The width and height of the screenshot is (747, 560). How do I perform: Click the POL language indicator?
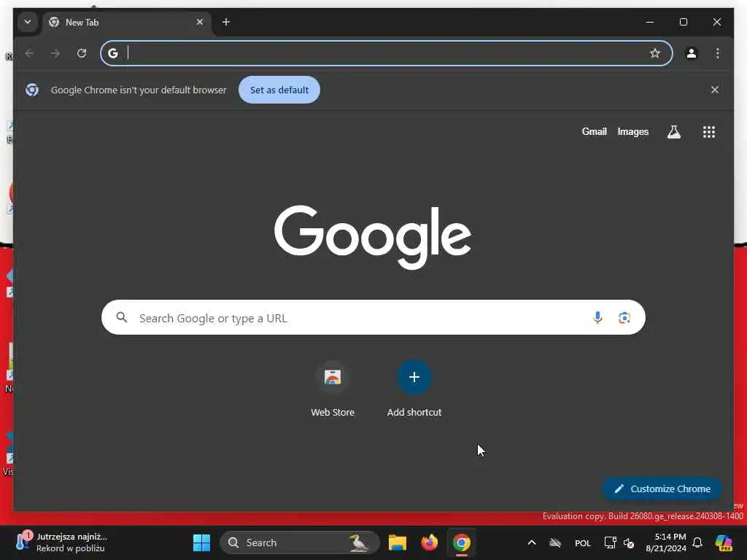click(583, 542)
